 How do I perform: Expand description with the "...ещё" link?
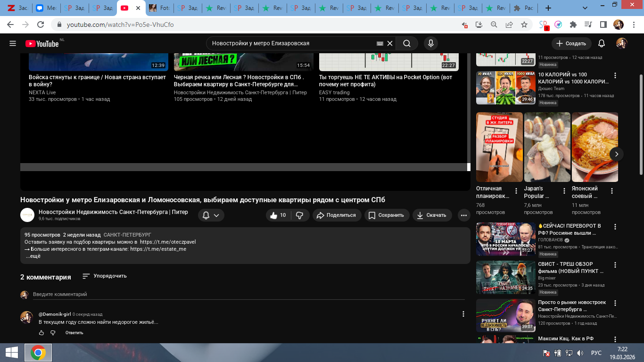(33, 256)
